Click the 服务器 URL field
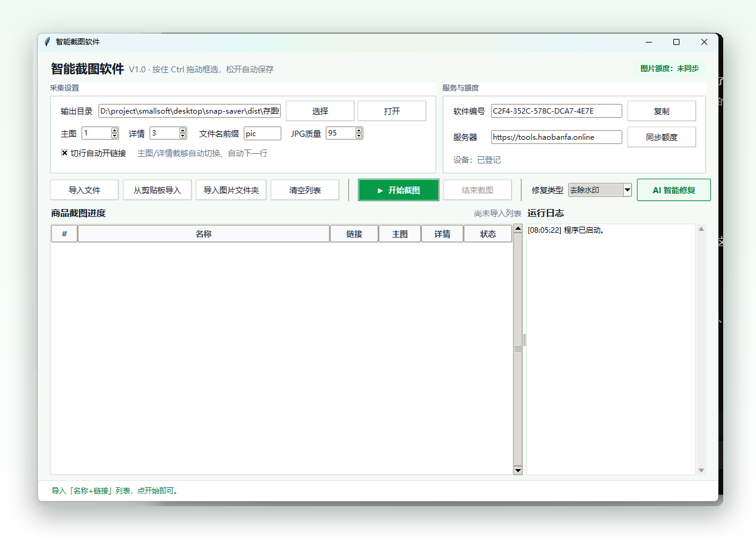Viewport: 756px width, 539px height. click(x=557, y=137)
